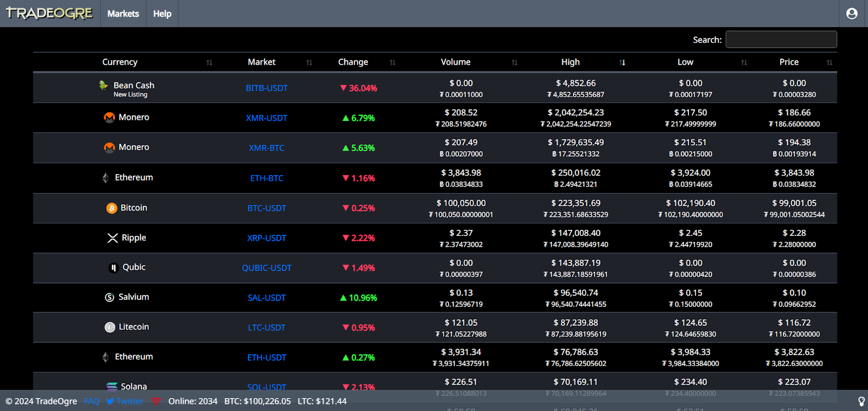The width and height of the screenshot is (868, 411).
Task: Click the TradeOgre logo
Action: (49, 13)
